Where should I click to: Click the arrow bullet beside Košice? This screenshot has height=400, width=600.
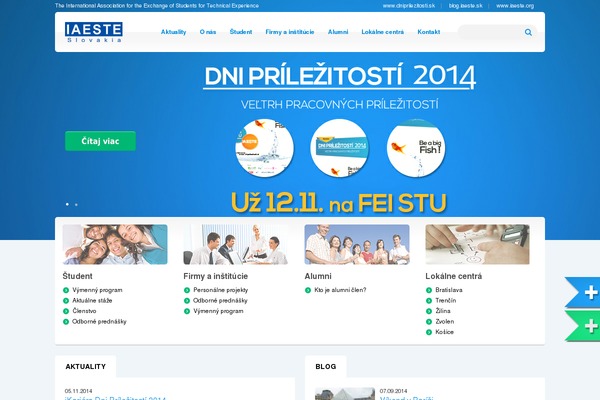point(429,332)
